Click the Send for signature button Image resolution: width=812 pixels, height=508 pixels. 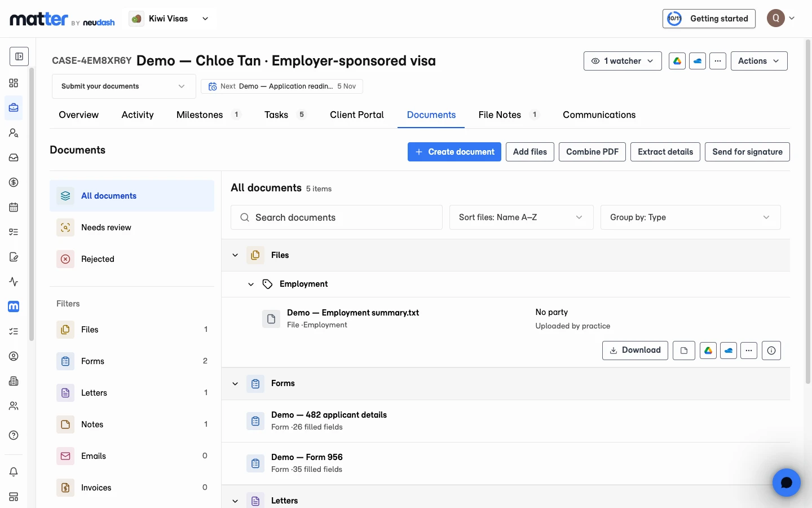[747, 152]
